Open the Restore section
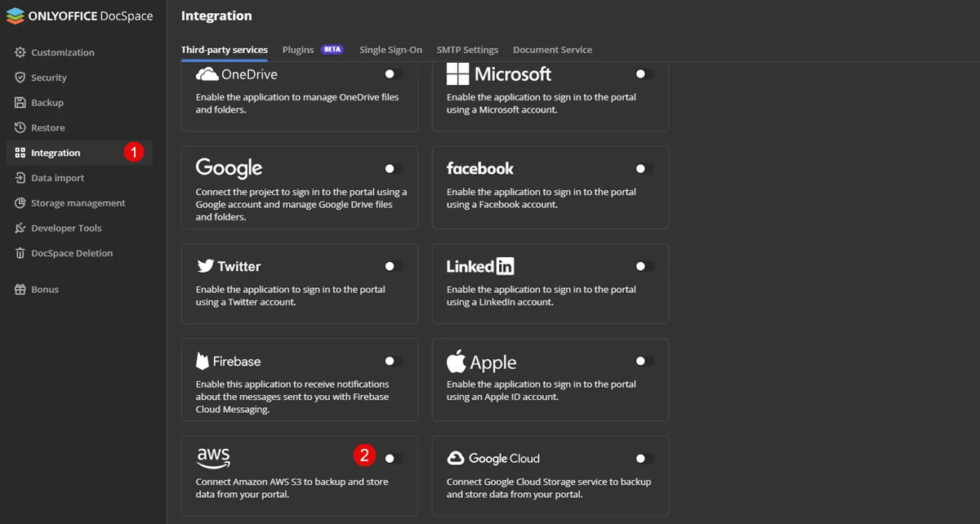Image resolution: width=980 pixels, height=524 pixels. [79, 127]
